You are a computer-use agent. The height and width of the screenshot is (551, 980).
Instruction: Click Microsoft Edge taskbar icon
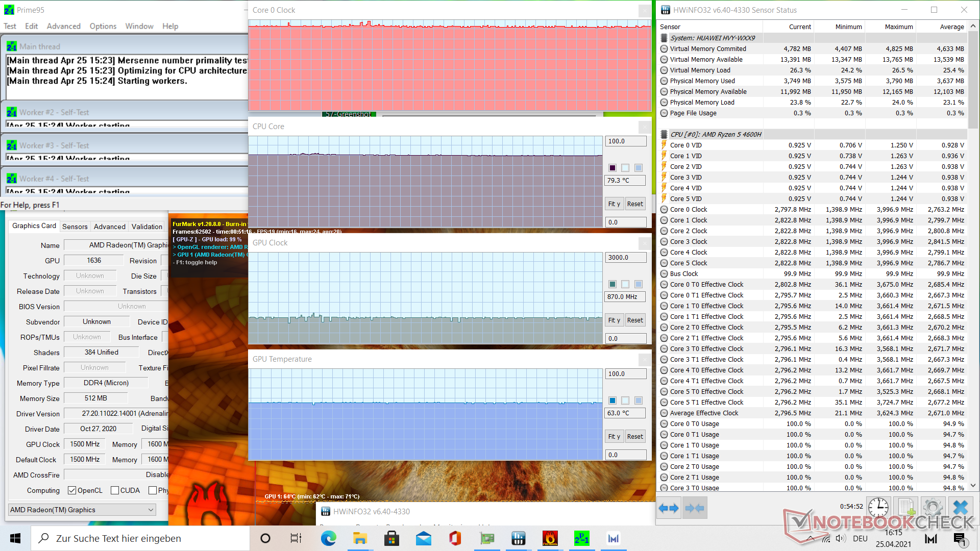(x=328, y=538)
